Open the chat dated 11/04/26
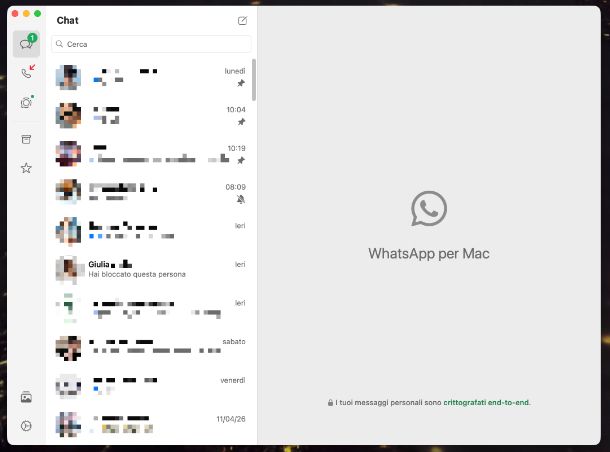Viewport: 610px width, 452px height. [151, 424]
